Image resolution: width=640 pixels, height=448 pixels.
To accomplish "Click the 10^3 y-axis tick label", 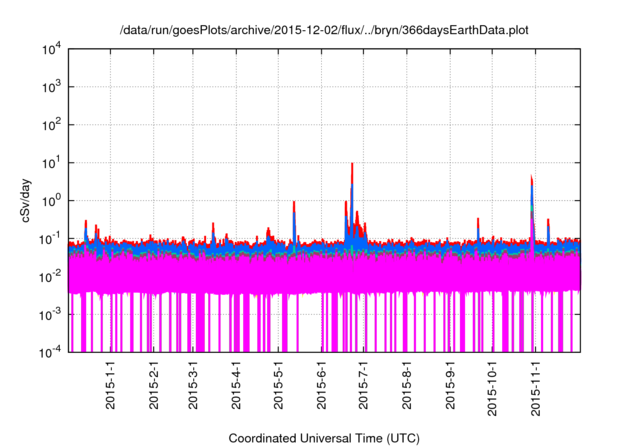I will [x=51, y=86].
